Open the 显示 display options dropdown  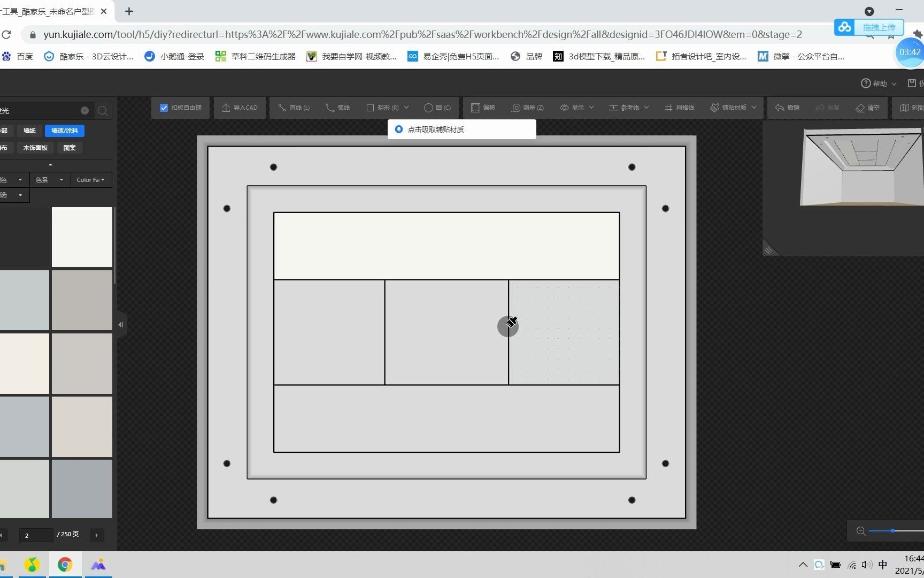point(576,108)
